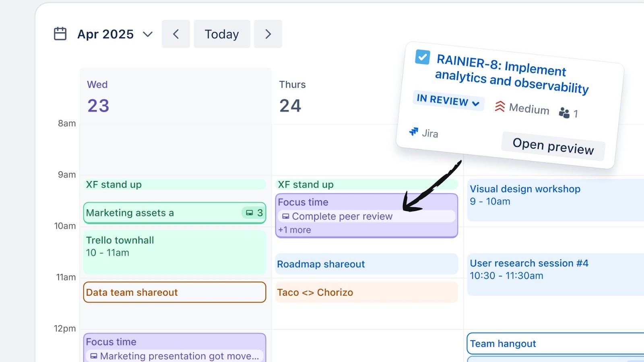This screenshot has width=644, height=362.
Task: Open the date picker calendar icon
Action: [x=60, y=34]
